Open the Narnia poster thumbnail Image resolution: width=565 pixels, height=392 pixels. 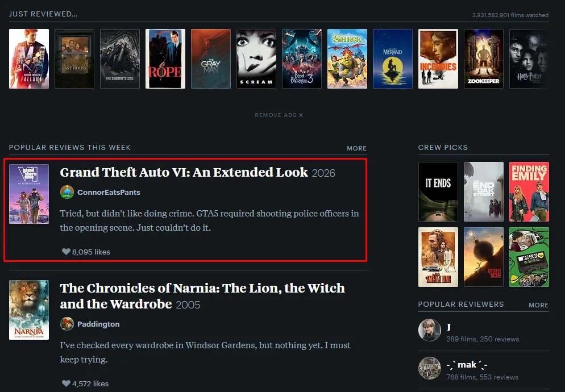pyautogui.click(x=29, y=310)
